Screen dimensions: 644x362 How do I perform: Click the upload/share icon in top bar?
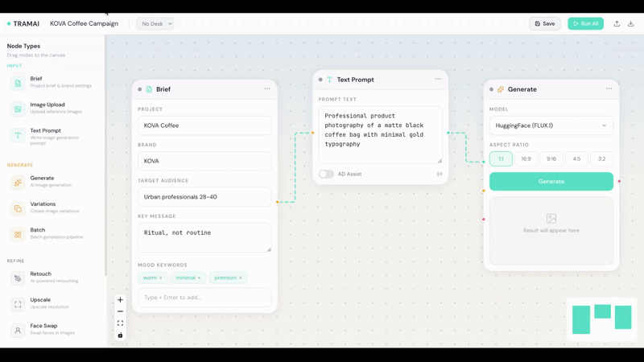click(x=617, y=23)
